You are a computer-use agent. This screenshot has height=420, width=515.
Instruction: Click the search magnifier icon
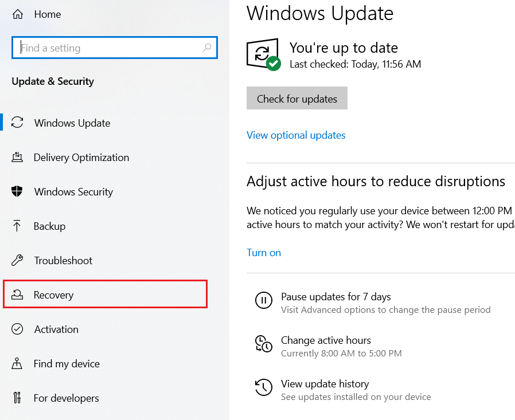pyautogui.click(x=207, y=48)
